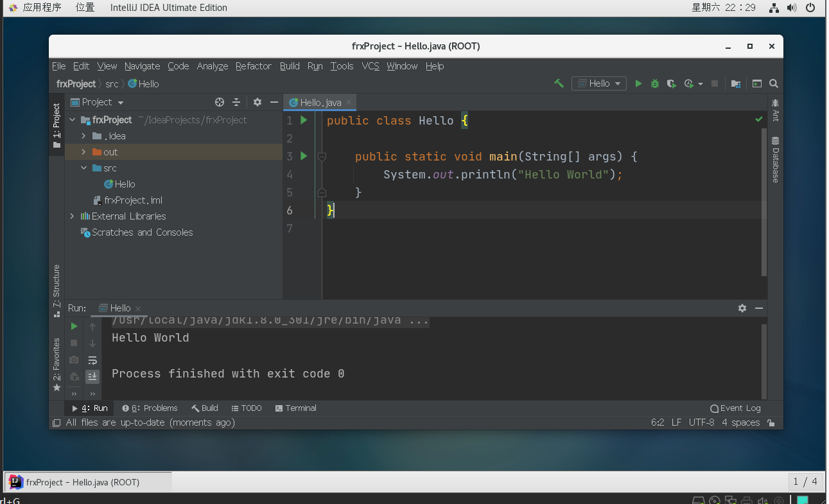Expand External Libraries node
Viewport: 829px width, 504px height.
pyautogui.click(x=72, y=216)
